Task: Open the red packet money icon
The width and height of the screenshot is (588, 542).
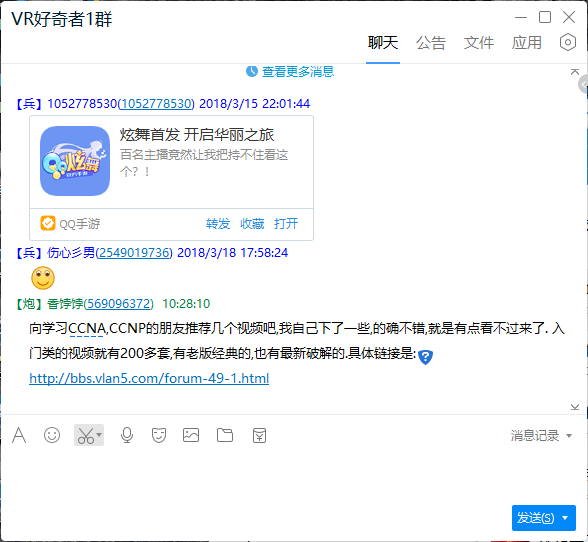Action: pyautogui.click(x=259, y=435)
